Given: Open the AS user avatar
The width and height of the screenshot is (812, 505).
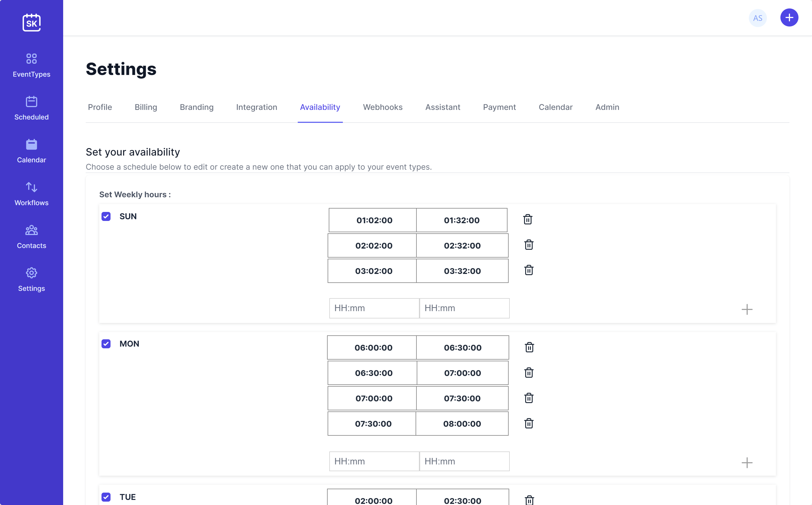Looking at the screenshot, I should click(758, 18).
